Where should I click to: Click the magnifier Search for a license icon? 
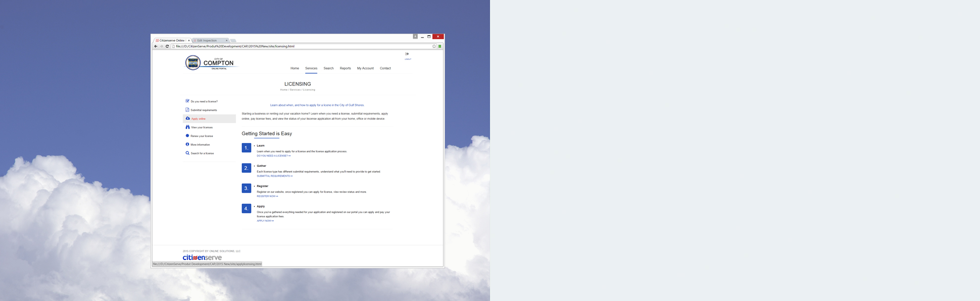(187, 153)
